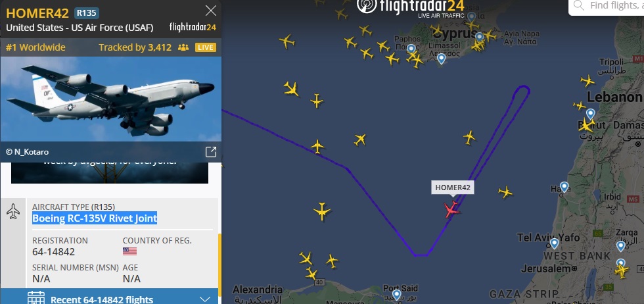Viewport: 644px width, 304px height.
Task: Click the Tel Aviv airport pin marker
Action: pyautogui.click(x=554, y=243)
